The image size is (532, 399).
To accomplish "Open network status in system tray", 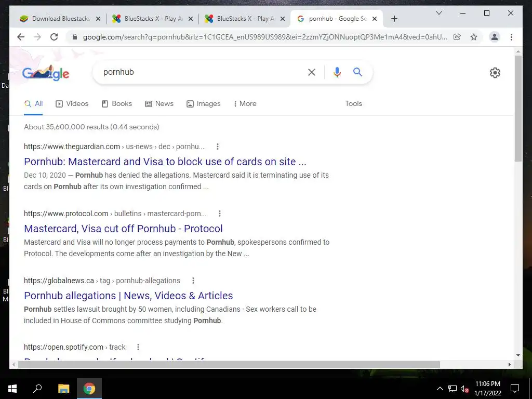I will [453, 389].
